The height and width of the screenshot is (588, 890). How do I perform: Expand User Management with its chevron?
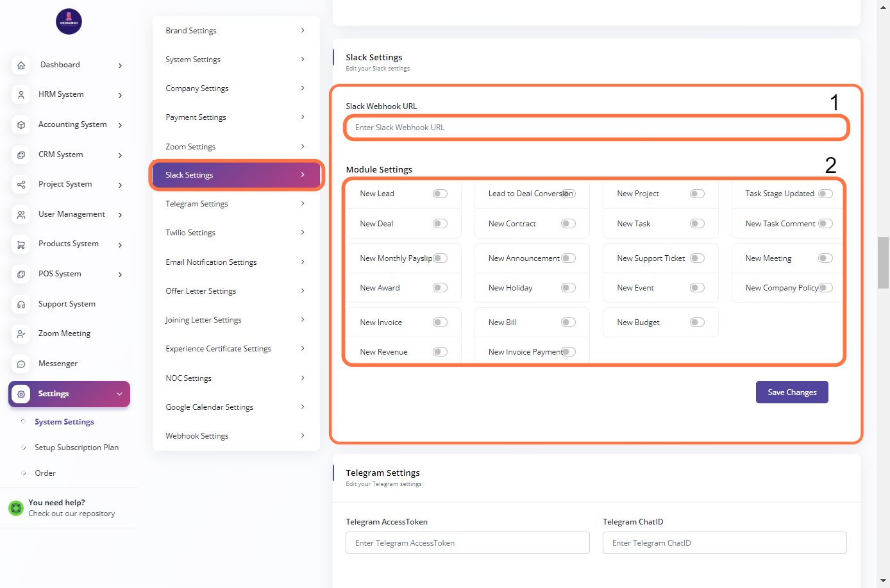click(120, 215)
